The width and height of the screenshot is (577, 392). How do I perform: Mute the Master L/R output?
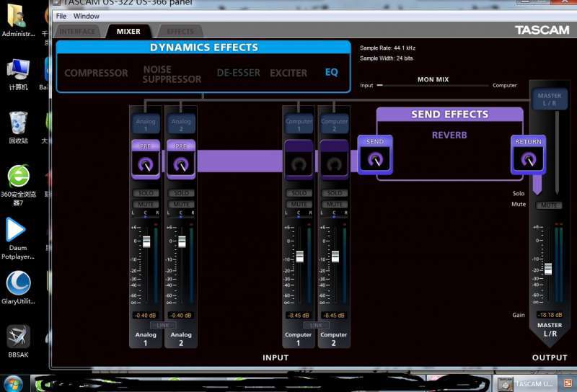click(548, 205)
